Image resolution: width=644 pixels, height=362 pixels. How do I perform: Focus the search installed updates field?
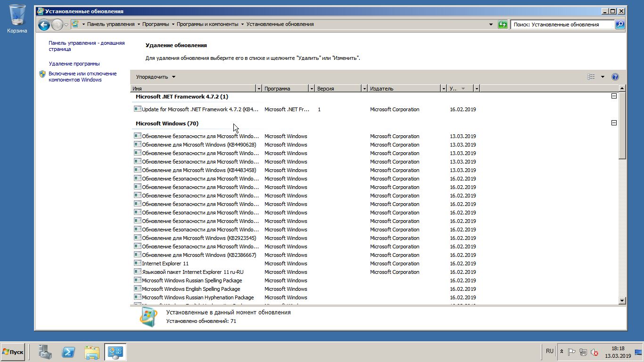[562, 25]
